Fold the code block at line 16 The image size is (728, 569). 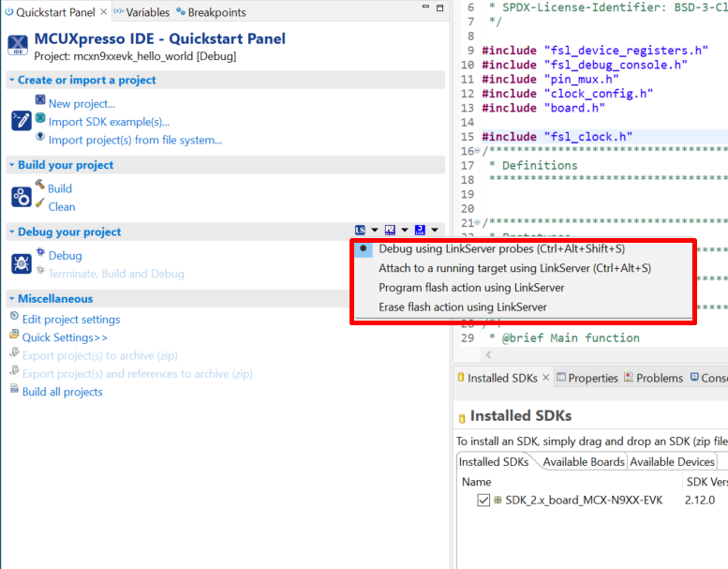(477, 152)
